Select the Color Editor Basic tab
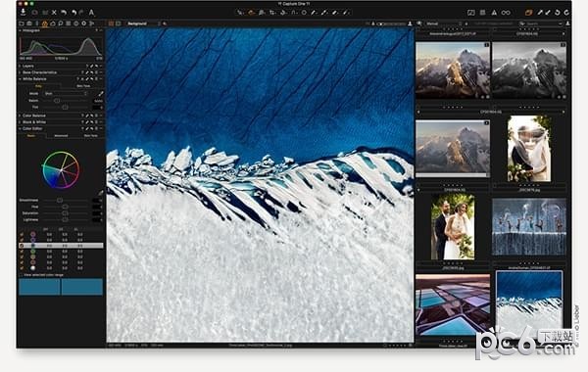Image resolution: width=588 pixels, height=372 pixels. pos(31,136)
